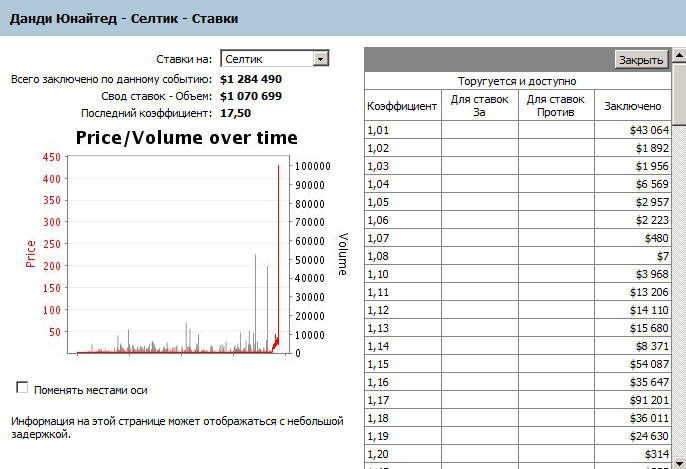
Task: Click the scrollbar up arrow
Action: pos(679,55)
